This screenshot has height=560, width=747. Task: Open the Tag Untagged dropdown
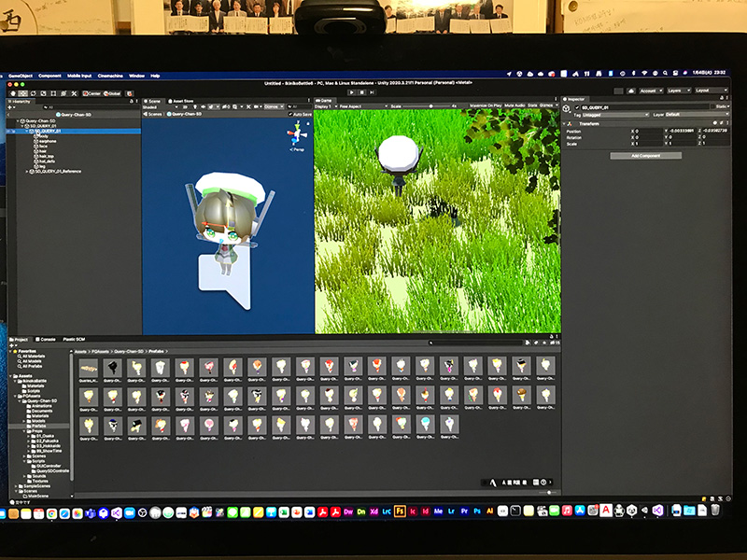pos(615,115)
